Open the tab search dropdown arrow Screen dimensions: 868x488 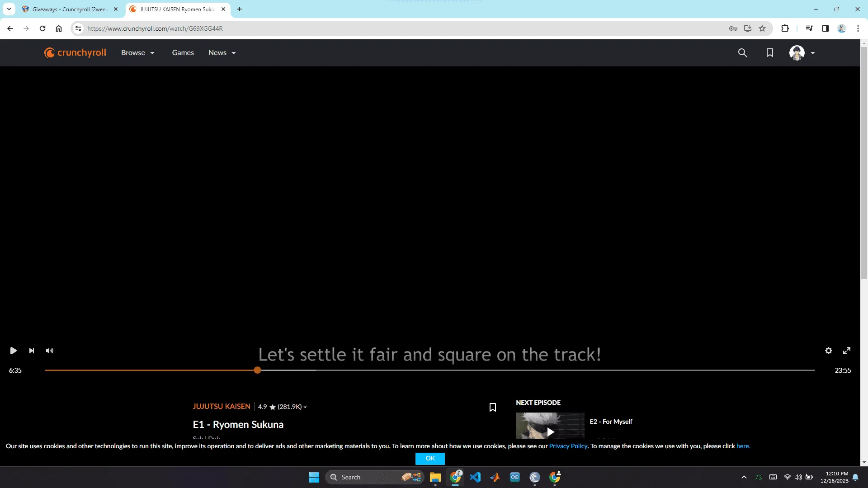[x=9, y=9]
